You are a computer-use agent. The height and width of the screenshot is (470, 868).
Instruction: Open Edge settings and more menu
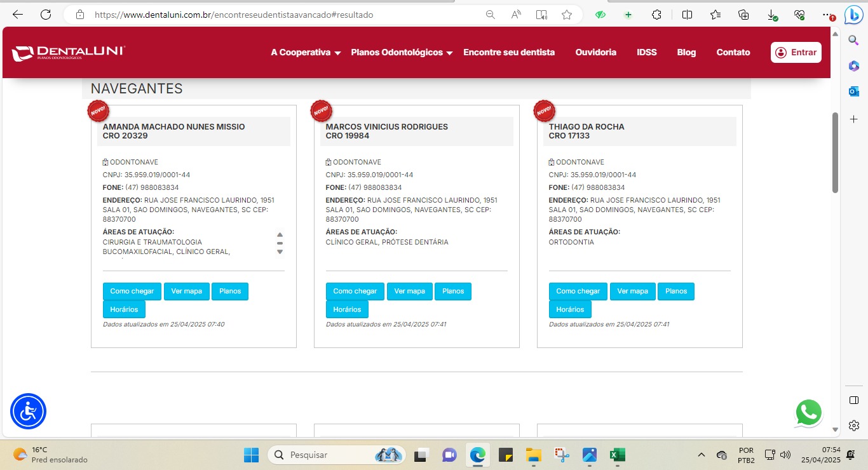pos(827,15)
